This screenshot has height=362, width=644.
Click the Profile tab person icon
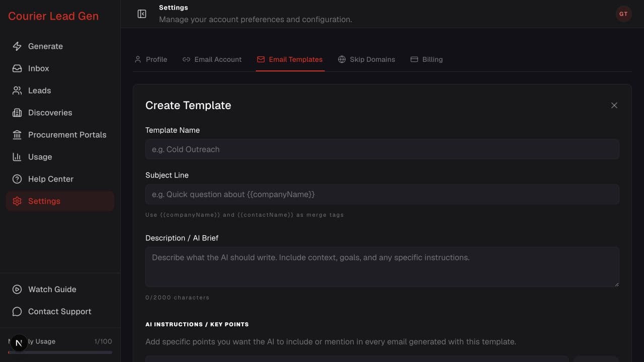[138, 59]
